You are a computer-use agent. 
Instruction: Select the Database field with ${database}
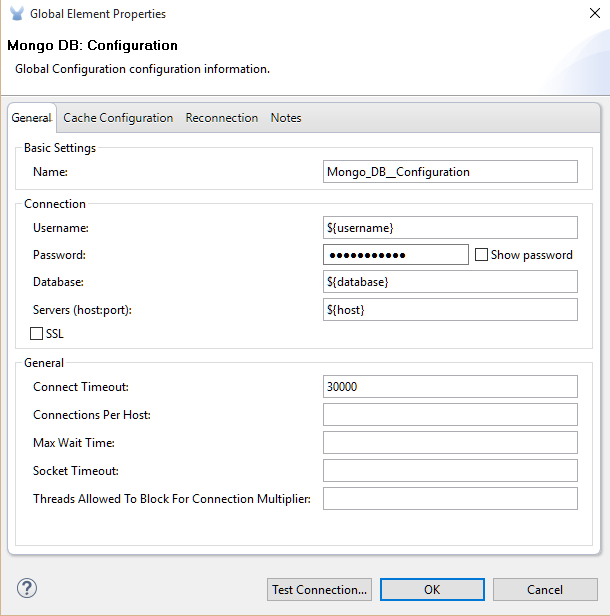click(450, 282)
